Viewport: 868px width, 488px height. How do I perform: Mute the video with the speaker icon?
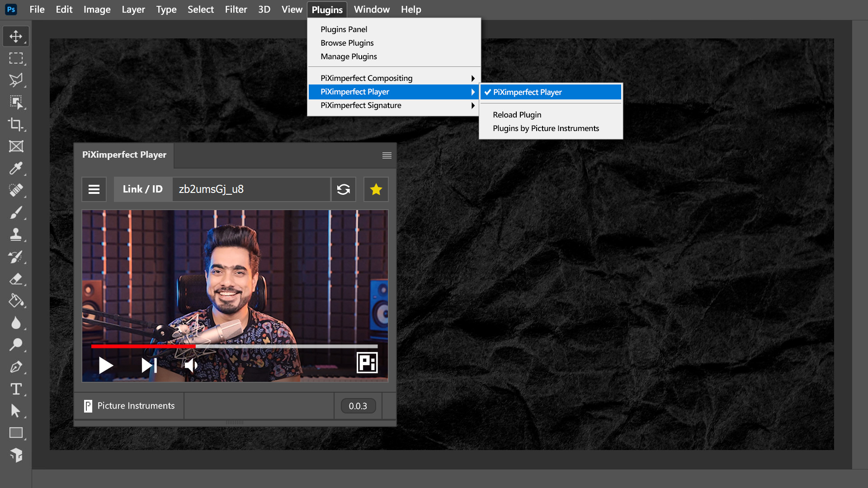(191, 365)
